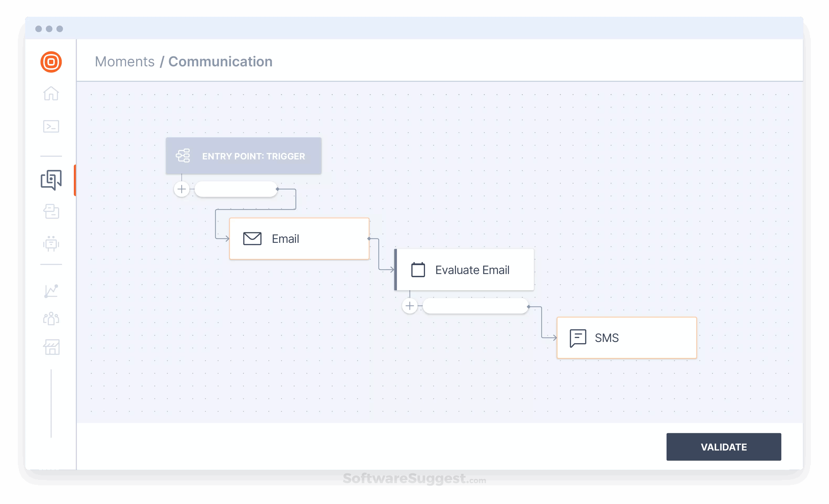
Task: Open the developer console icon in sidebar
Action: (x=51, y=126)
